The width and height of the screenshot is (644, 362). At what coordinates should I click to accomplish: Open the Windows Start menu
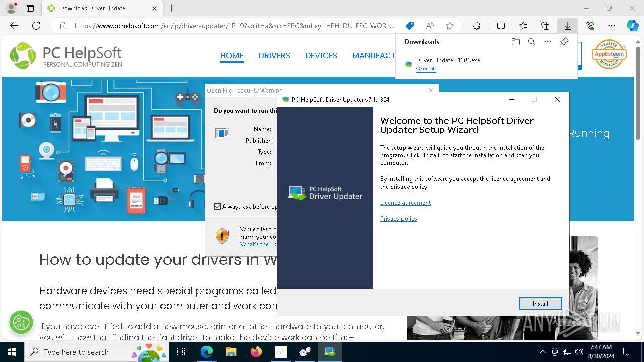[x=12, y=352]
